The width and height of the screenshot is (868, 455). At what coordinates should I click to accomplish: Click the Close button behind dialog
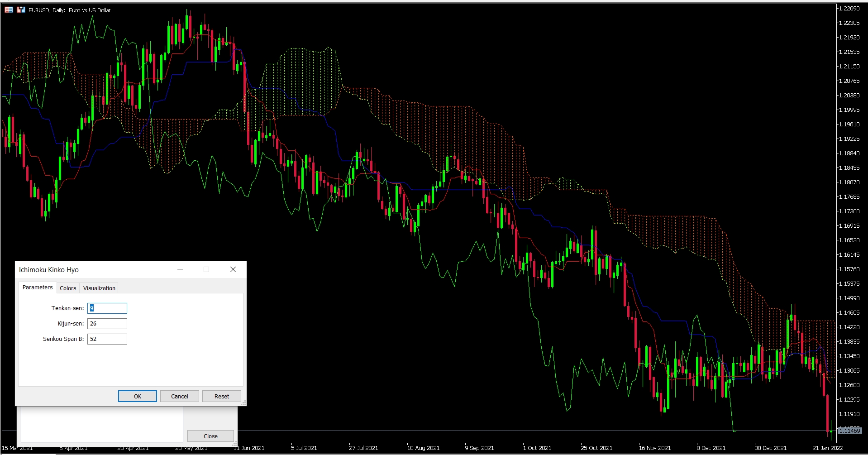[210, 436]
